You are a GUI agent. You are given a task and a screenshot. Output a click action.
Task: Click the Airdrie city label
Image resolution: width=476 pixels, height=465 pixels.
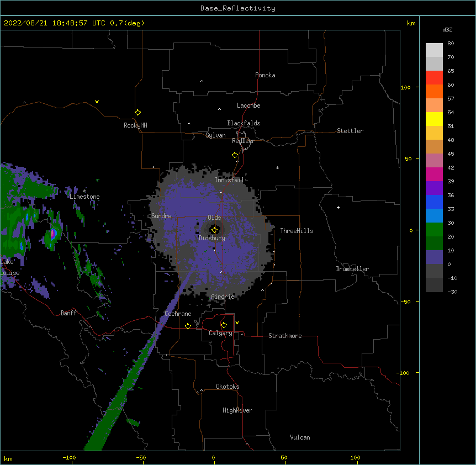[223, 297]
